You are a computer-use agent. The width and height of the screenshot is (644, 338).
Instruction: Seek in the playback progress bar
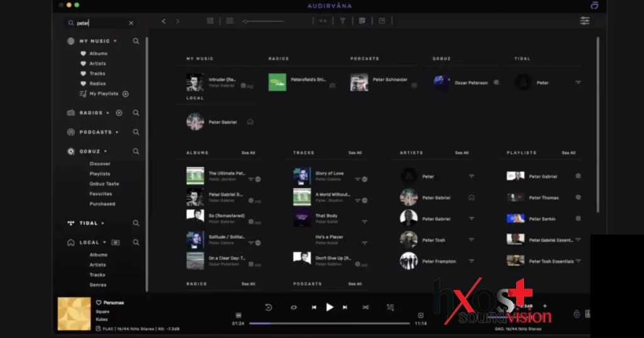coord(330,323)
